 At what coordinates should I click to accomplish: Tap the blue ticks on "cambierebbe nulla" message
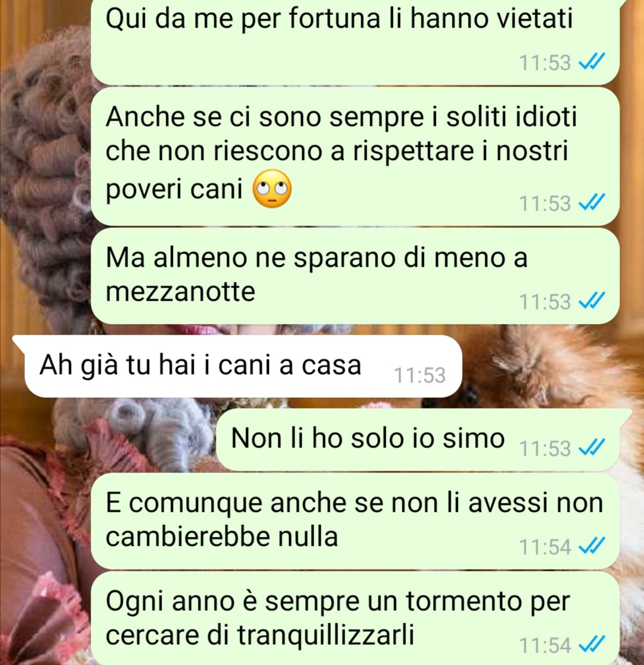592,546
